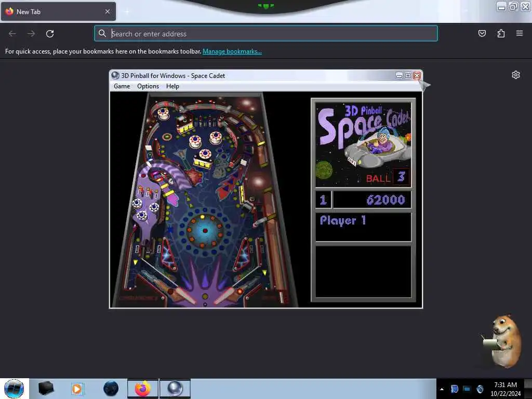
Task: Select the New Tab browser tab
Action: click(58, 11)
